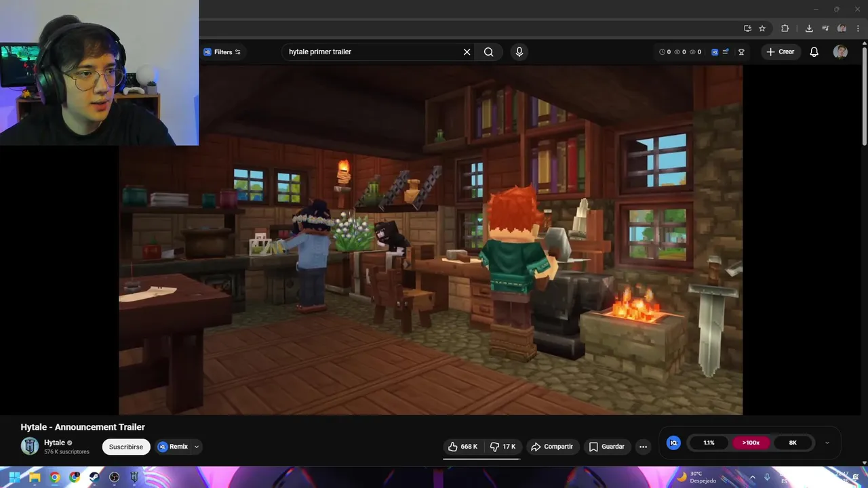The height and width of the screenshot is (488, 868).
Task: Start voice search with the microphone
Action: click(519, 52)
